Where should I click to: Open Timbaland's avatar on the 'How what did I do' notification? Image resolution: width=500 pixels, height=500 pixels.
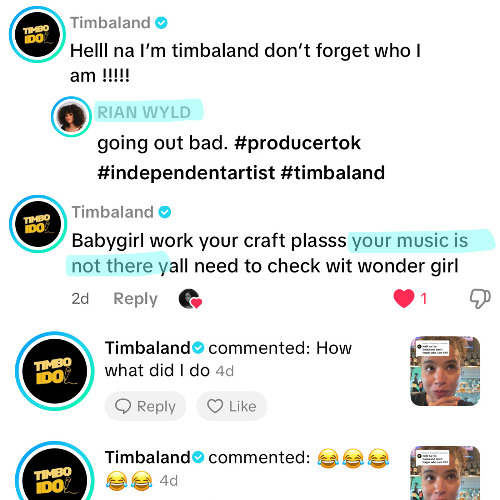click(x=55, y=371)
